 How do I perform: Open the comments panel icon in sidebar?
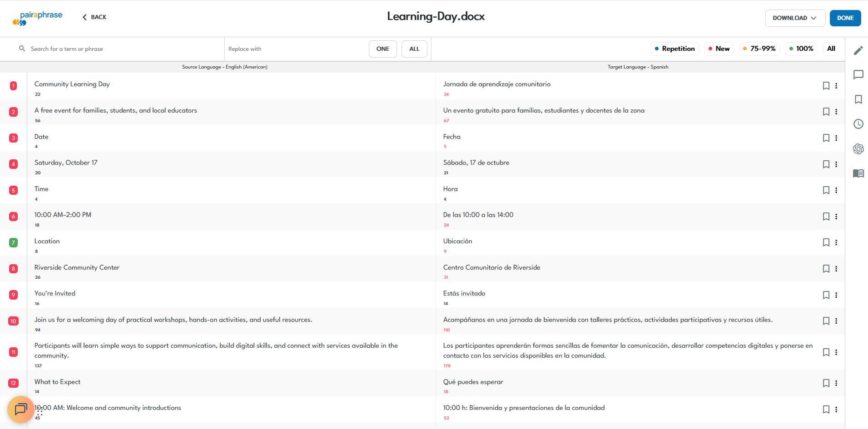(x=858, y=75)
